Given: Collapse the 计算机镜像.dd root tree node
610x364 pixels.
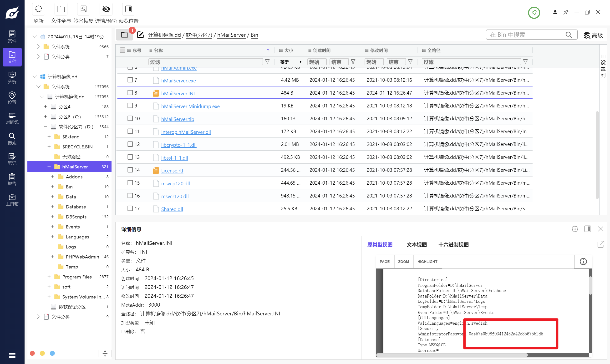Looking at the screenshot, I should point(35,76).
